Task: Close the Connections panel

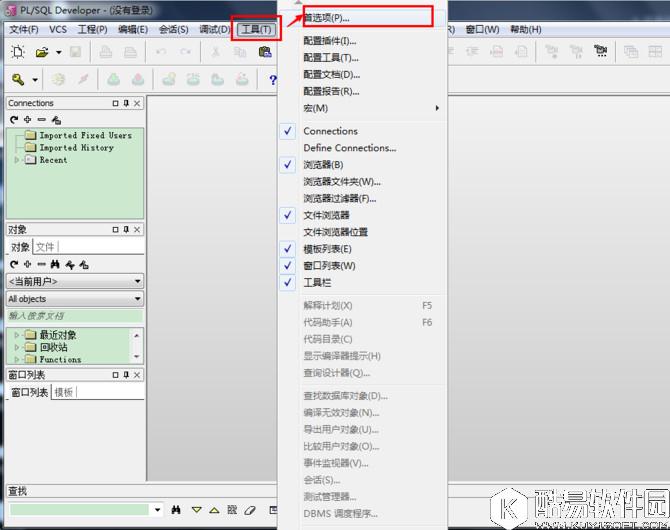Action: (137, 103)
